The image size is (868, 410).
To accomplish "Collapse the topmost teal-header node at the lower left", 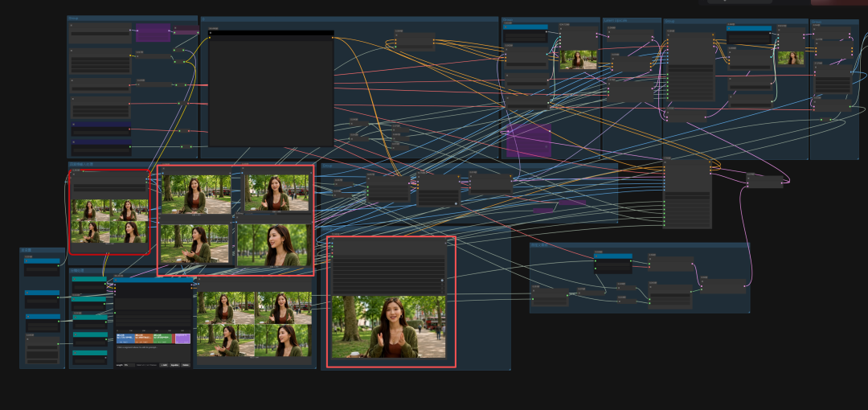I will click(75, 279).
